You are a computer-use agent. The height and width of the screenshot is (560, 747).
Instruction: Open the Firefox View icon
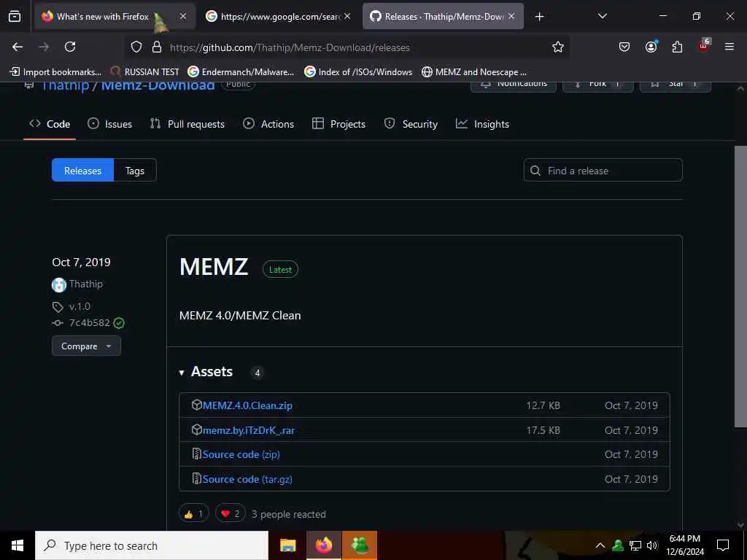[x=15, y=16]
